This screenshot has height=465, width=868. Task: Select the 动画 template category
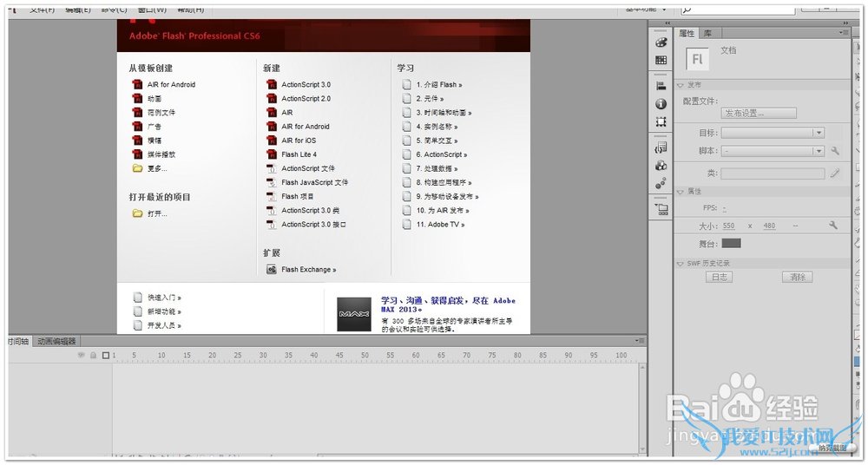point(155,99)
